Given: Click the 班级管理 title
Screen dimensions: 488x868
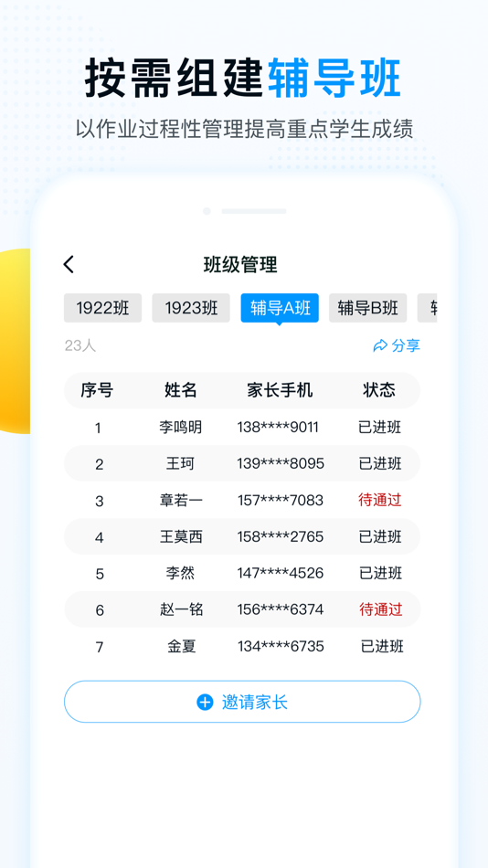Looking at the screenshot, I should click(x=240, y=265).
